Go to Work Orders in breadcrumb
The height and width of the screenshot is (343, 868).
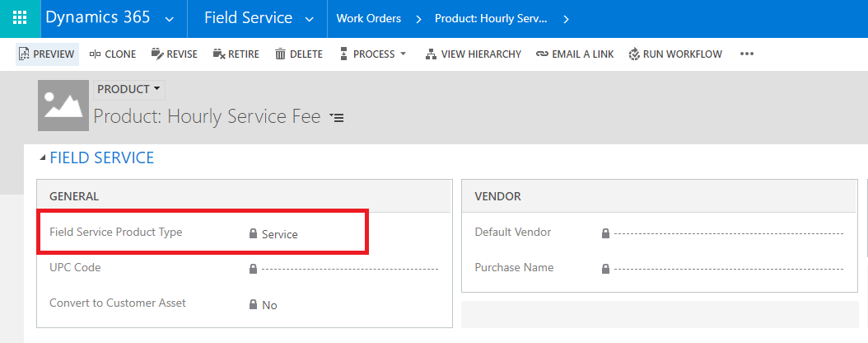click(369, 18)
